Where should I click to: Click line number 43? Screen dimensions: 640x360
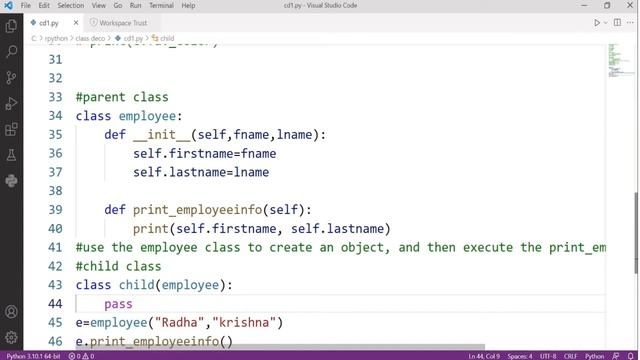coord(55,285)
